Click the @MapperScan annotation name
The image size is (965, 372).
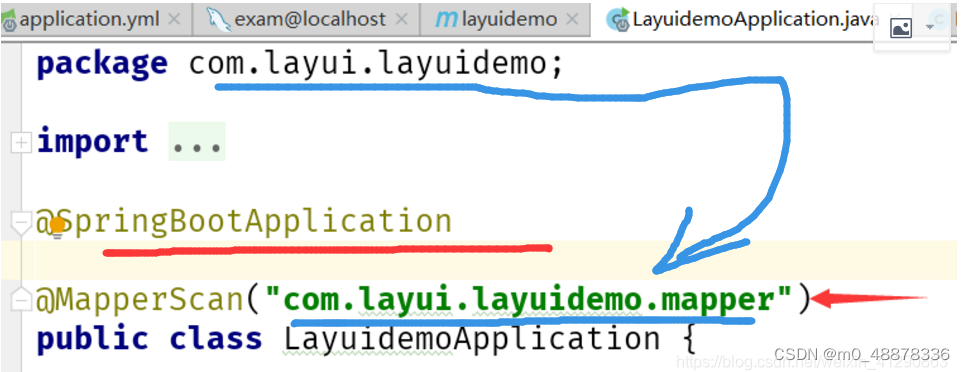tap(139, 300)
